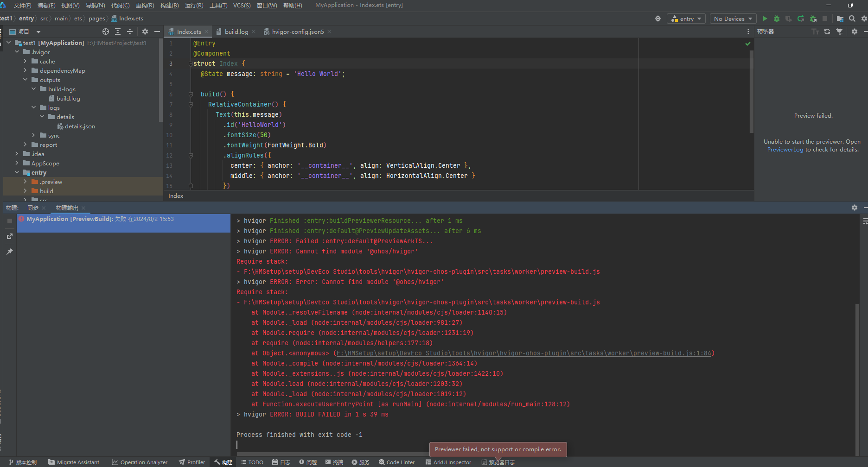
Task: Expand the .preview folder
Action: click(x=26, y=182)
